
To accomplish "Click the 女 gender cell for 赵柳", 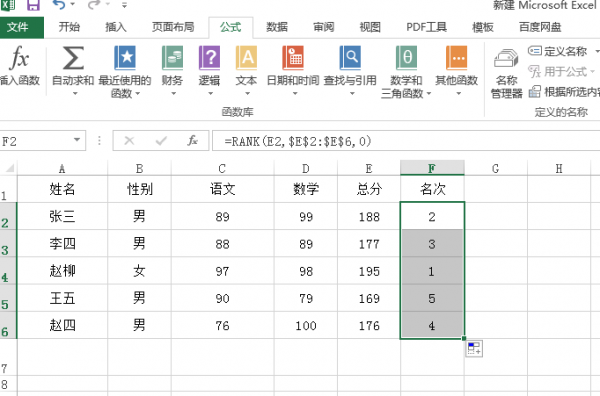I will tap(139, 271).
